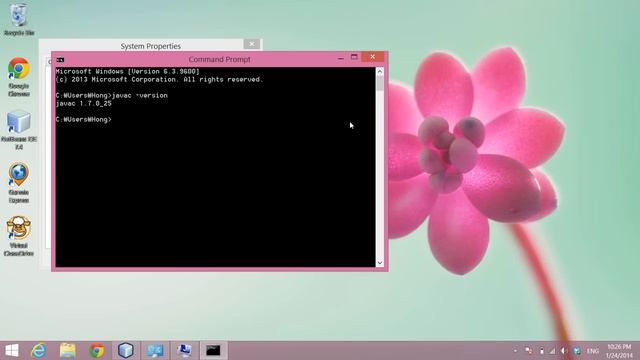Open File Explorer from the taskbar
The image size is (640, 360).
[x=68, y=350]
